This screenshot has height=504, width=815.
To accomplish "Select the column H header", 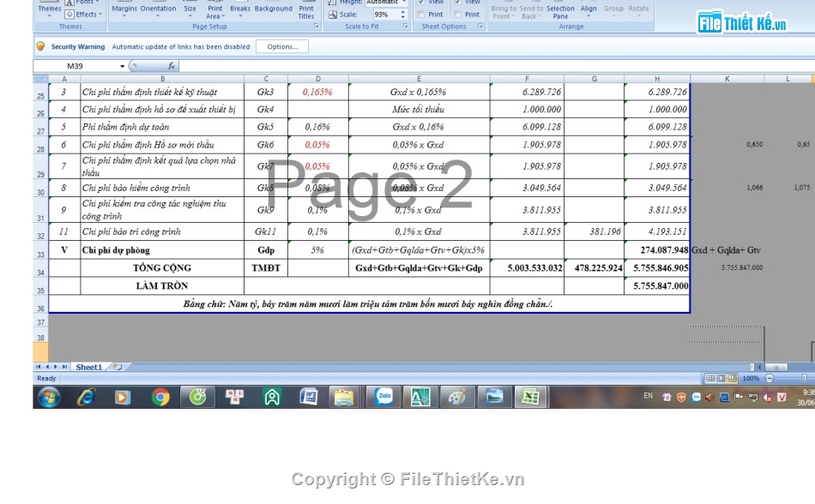I will click(657, 79).
